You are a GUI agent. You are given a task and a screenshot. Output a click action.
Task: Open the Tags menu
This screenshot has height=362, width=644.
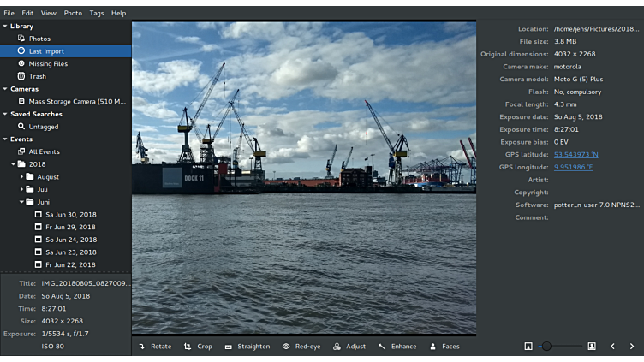coord(97,13)
